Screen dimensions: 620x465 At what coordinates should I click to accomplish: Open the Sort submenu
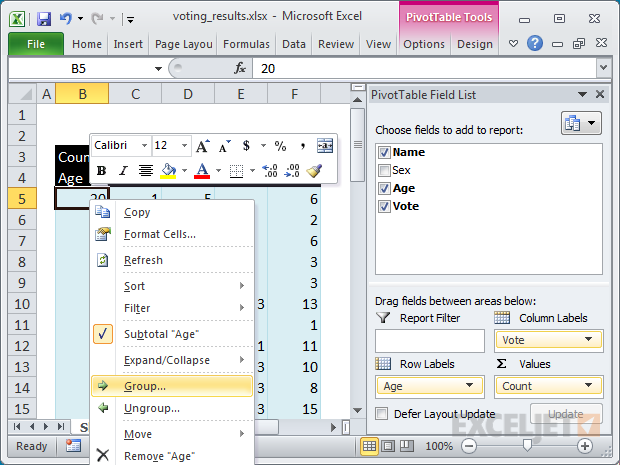point(172,286)
